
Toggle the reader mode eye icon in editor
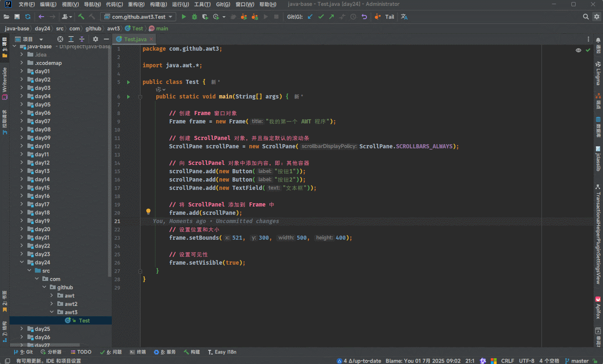pyautogui.click(x=578, y=50)
